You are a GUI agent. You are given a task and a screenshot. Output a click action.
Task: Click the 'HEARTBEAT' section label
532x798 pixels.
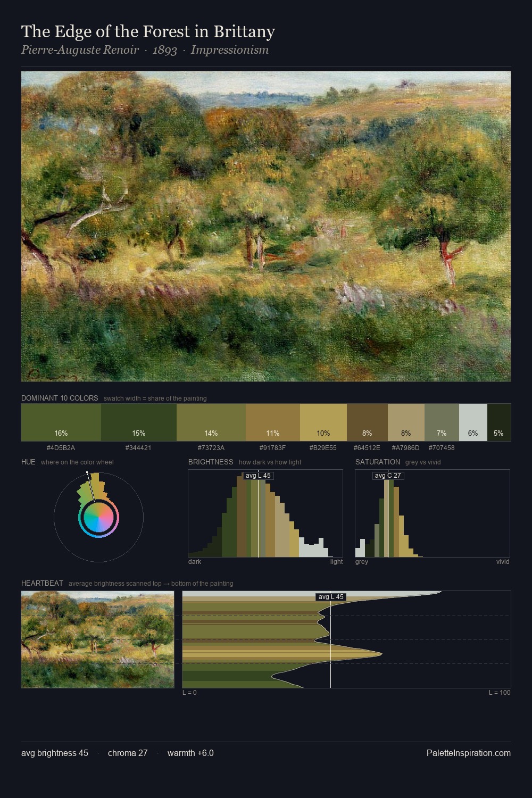(42, 583)
